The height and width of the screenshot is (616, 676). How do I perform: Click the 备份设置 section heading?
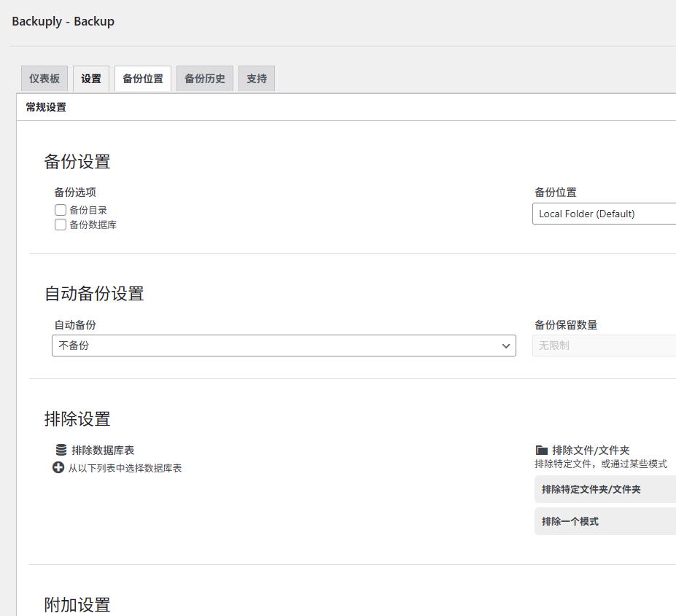pyautogui.click(x=77, y=161)
